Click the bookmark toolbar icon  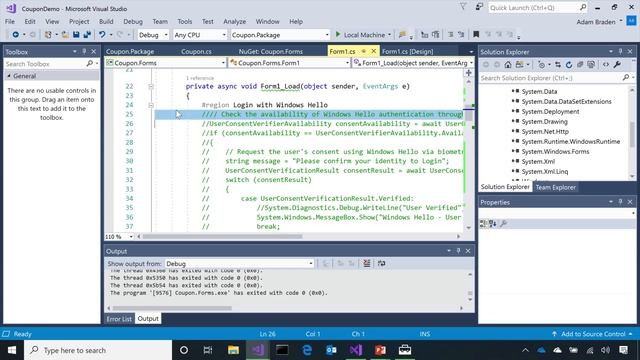click(476, 35)
